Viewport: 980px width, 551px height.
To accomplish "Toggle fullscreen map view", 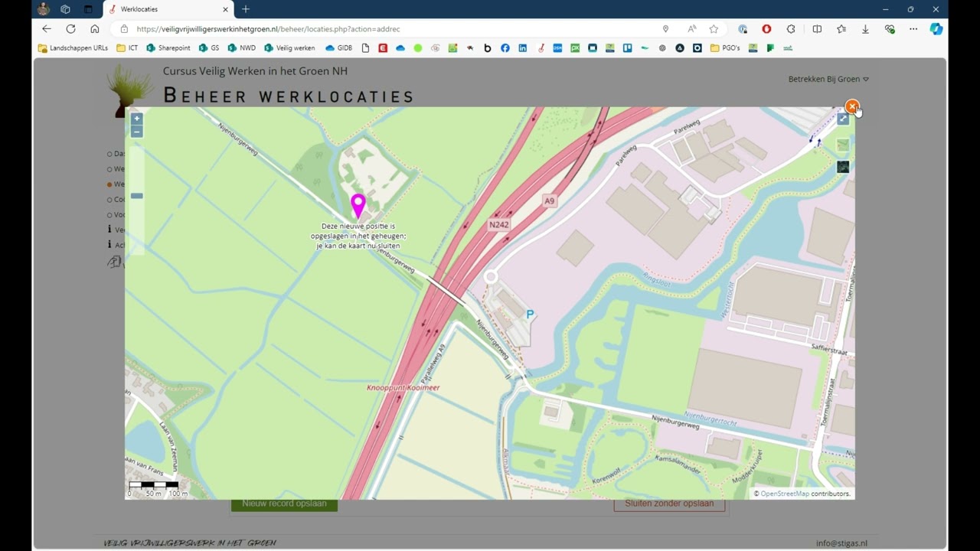I will click(843, 119).
